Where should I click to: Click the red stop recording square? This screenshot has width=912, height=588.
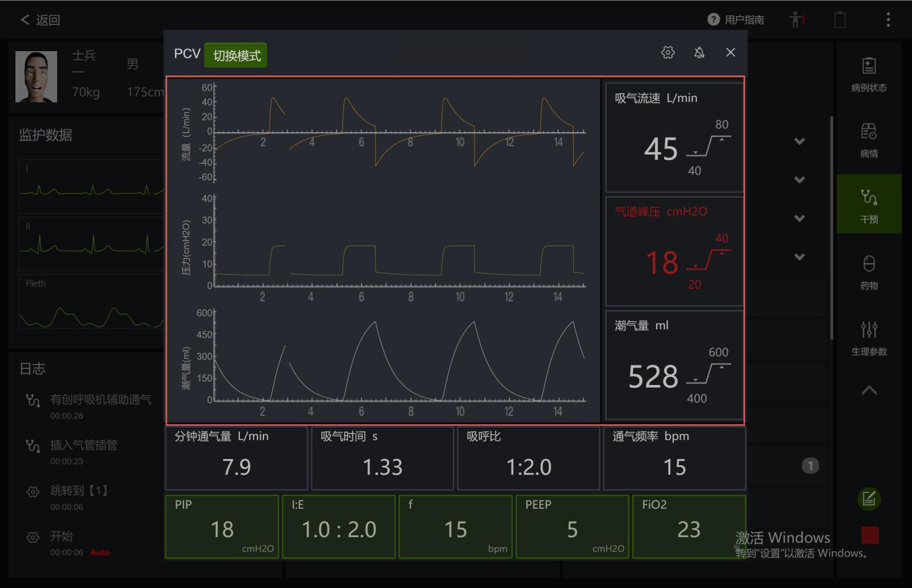coord(870,535)
